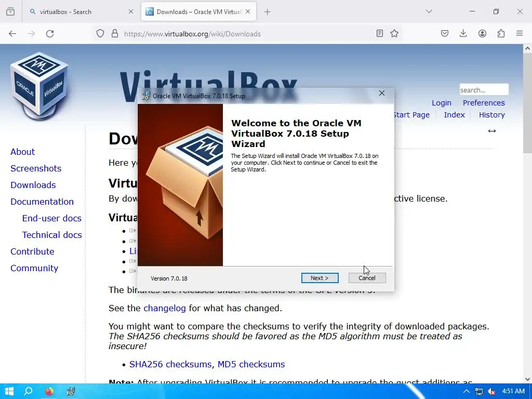Open the changelog link

pyautogui.click(x=165, y=308)
